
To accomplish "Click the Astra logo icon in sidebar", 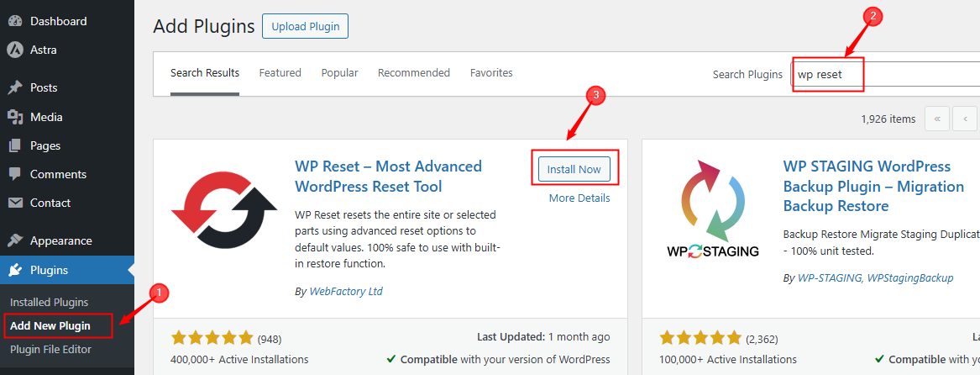I will (x=15, y=50).
